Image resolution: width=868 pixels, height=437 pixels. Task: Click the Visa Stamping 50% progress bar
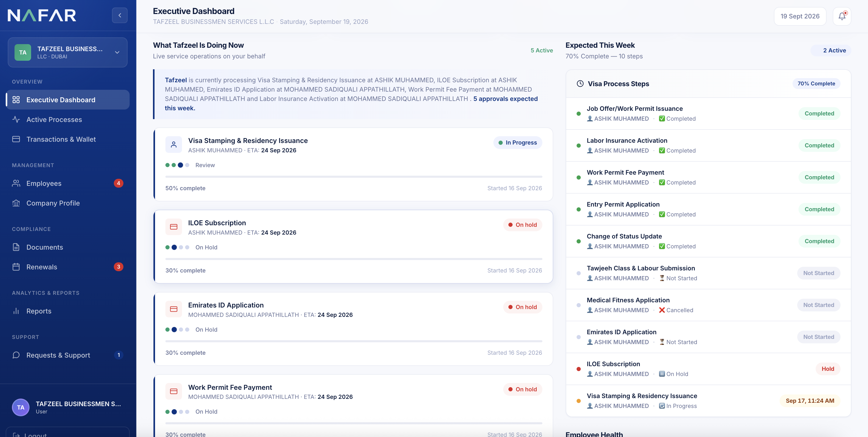click(x=353, y=177)
